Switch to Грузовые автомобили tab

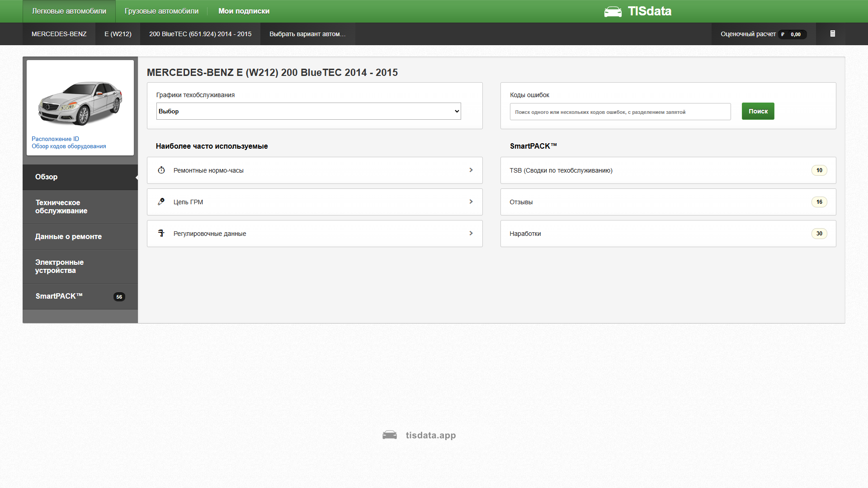[x=161, y=11]
